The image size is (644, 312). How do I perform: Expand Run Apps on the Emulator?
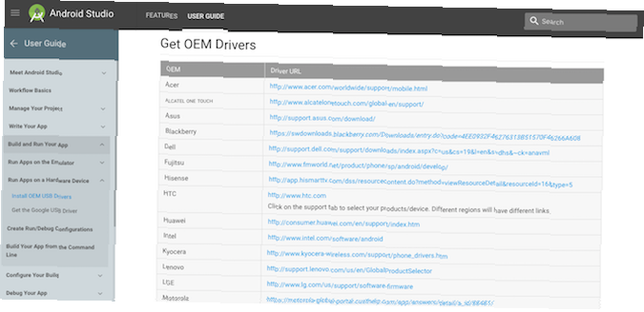click(102, 163)
